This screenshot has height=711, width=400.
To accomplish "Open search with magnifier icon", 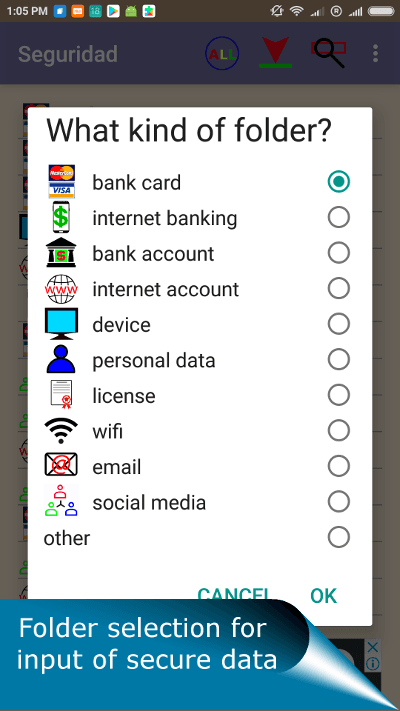I will (x=329, y=54).
